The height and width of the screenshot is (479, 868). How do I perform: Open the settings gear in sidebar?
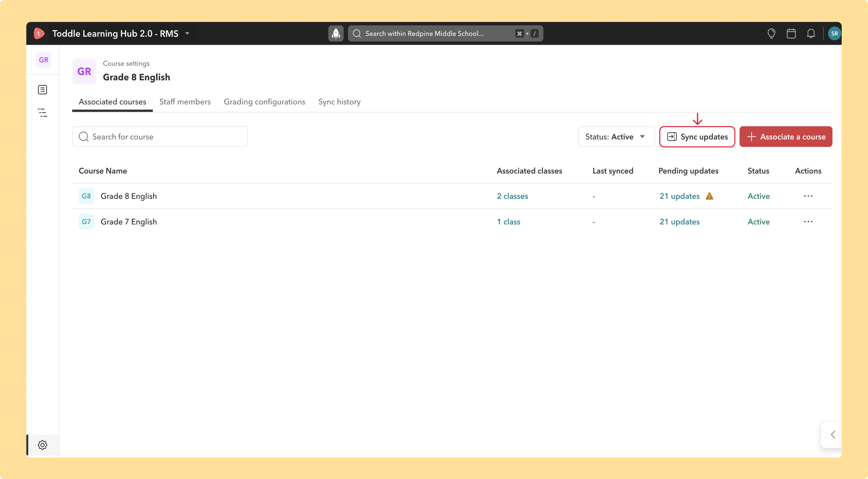pyautogui.click(x=42, y=445)
